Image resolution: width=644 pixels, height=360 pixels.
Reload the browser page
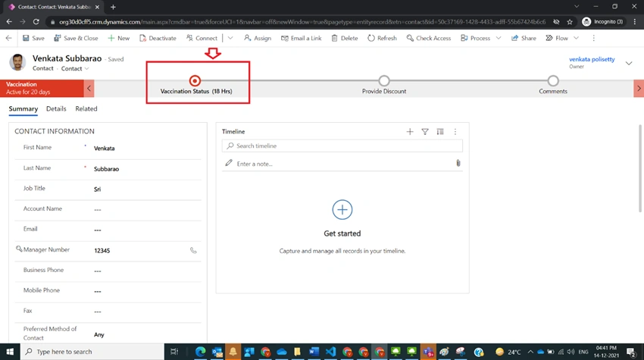coord(36,21)
